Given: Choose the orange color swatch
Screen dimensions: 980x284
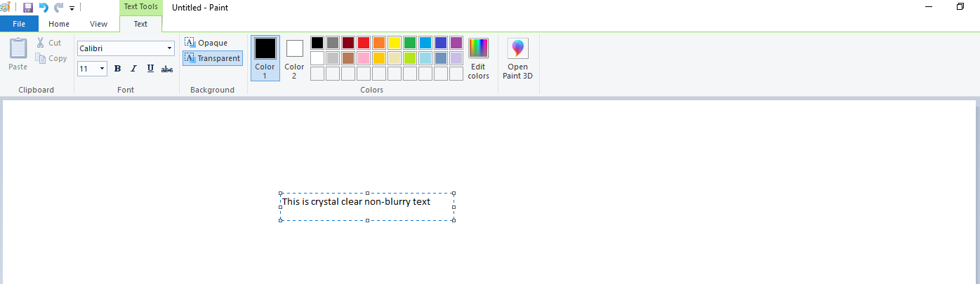Looking at the screenshot, I should pos(379,43).
